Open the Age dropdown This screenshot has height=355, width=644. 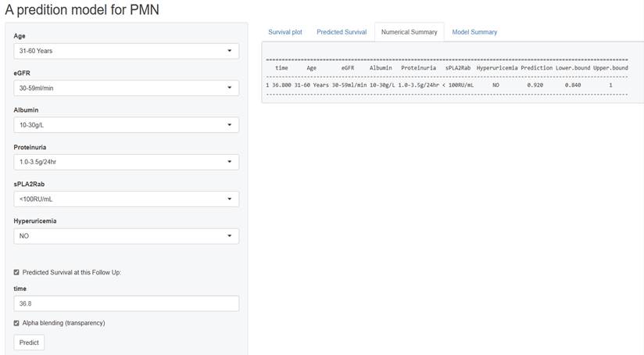126,51
